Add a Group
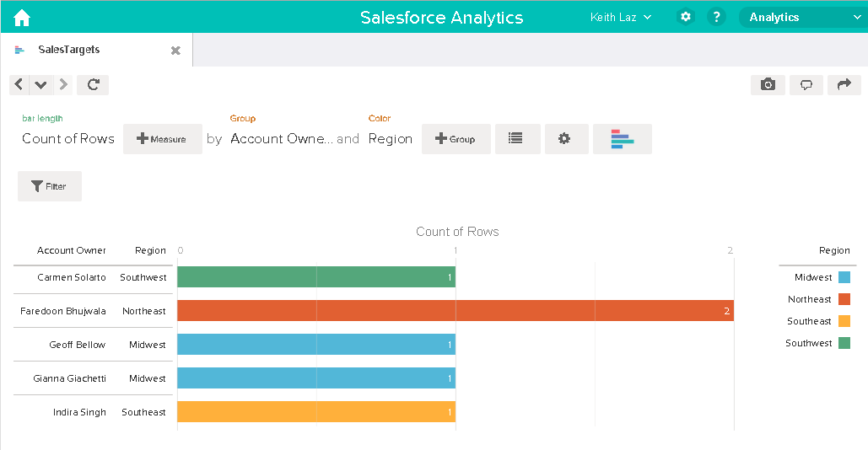Screen dimensions: 868x450 click(456, 139)
